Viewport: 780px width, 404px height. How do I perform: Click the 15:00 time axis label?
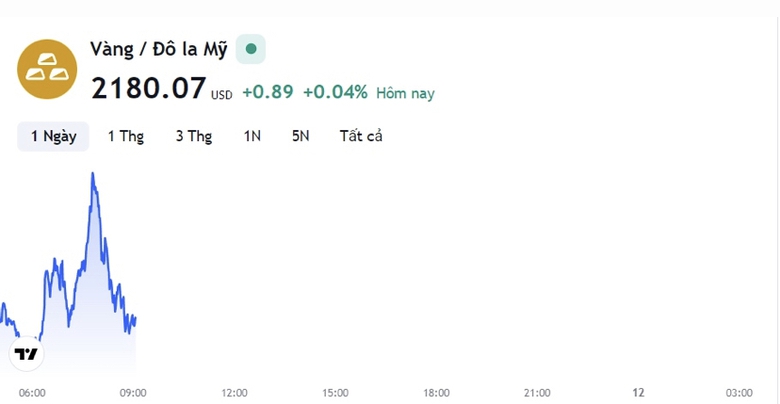tap(335, 393)
